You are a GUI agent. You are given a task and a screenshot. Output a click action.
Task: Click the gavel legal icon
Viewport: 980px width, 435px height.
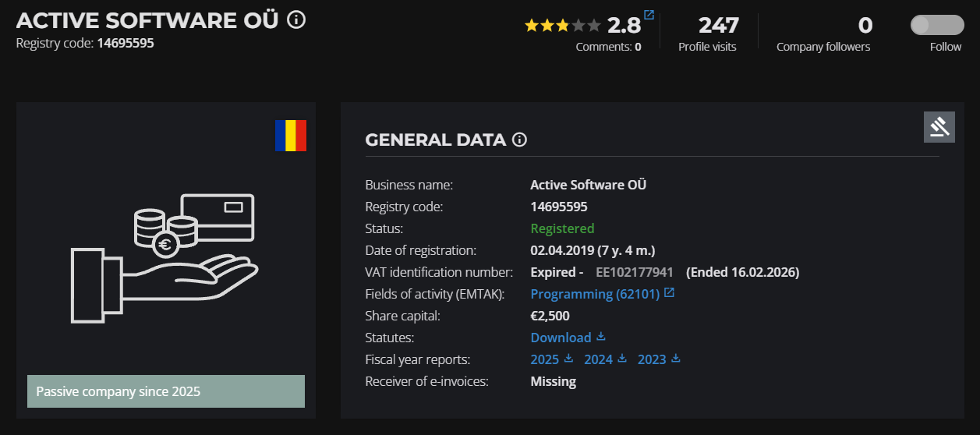pyautogui.click(x=939, y=127)
